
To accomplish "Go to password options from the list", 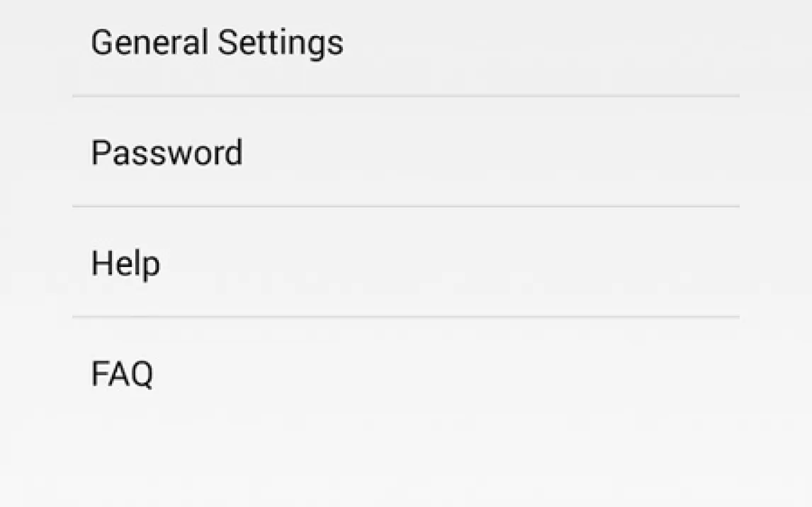I will point(406,152).
